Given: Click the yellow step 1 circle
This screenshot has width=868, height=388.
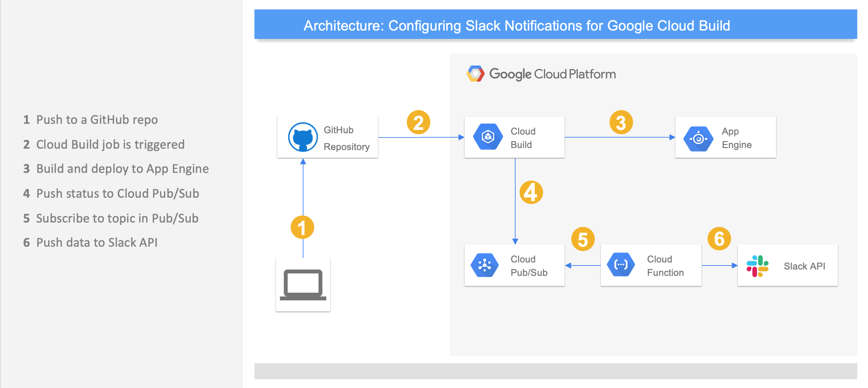Looking at the screenshot, I should [x=302, y=227].
